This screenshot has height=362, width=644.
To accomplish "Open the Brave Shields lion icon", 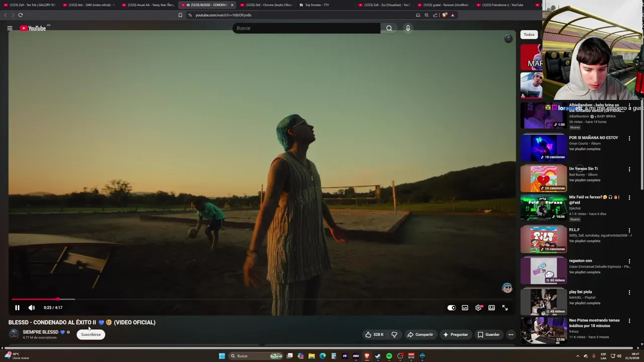I will click(x=444, y=15).
